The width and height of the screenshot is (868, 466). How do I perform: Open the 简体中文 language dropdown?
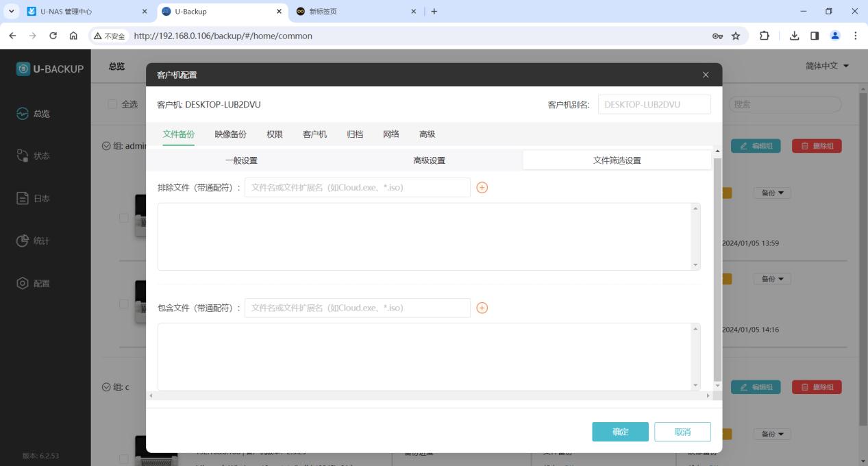click(x=827, y=66)
